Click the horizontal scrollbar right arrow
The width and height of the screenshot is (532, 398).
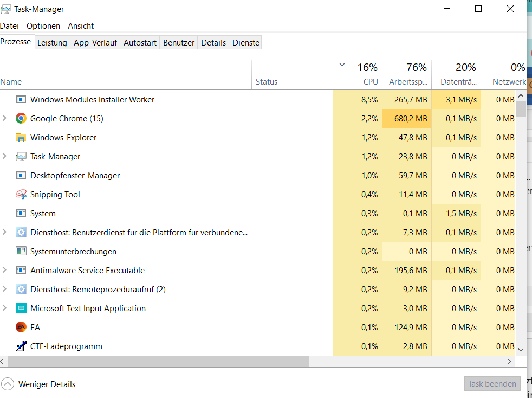point(509,362)
